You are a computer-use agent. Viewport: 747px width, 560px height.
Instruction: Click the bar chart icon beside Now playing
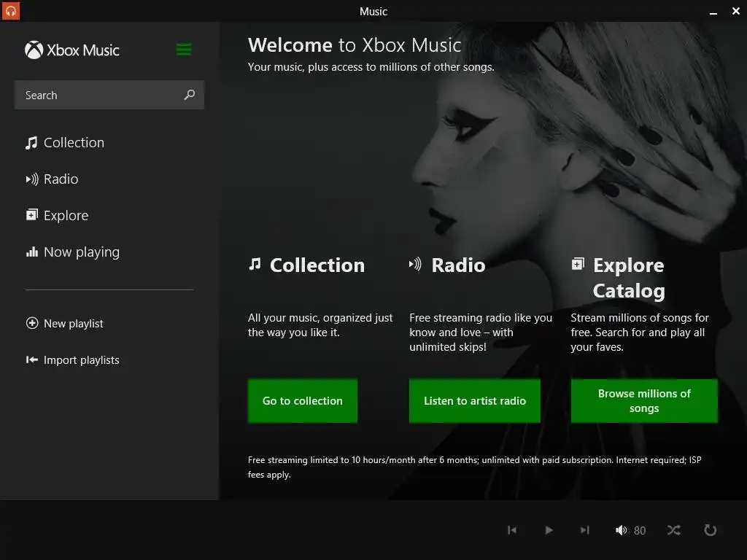[x=32, y=252]
